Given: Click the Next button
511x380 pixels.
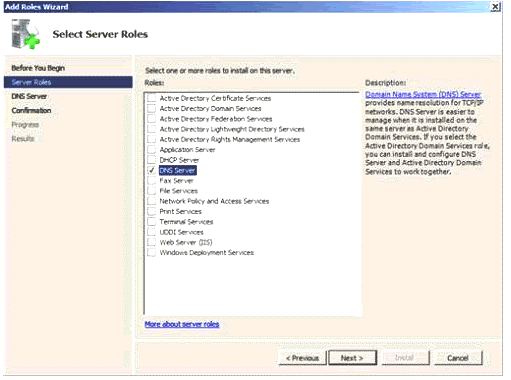Looking at the screenshot, I should [352, 358].
